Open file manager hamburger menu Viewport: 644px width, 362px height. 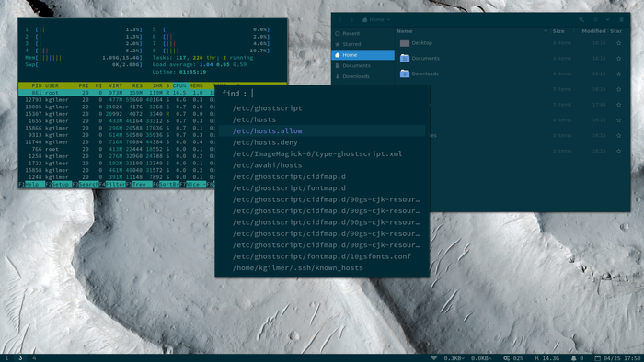pyautogui.click(x=621, y=19)
